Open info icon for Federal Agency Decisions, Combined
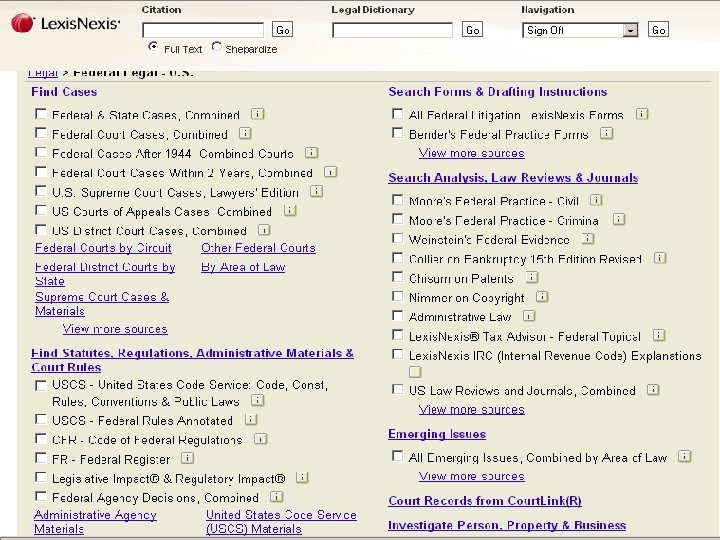720x540 pixels. [x=276, y=496]
